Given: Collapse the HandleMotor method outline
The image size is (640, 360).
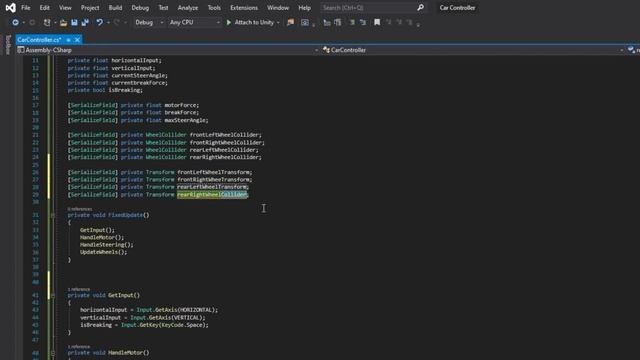Looking at the screenshot, I should click(53, 353).
